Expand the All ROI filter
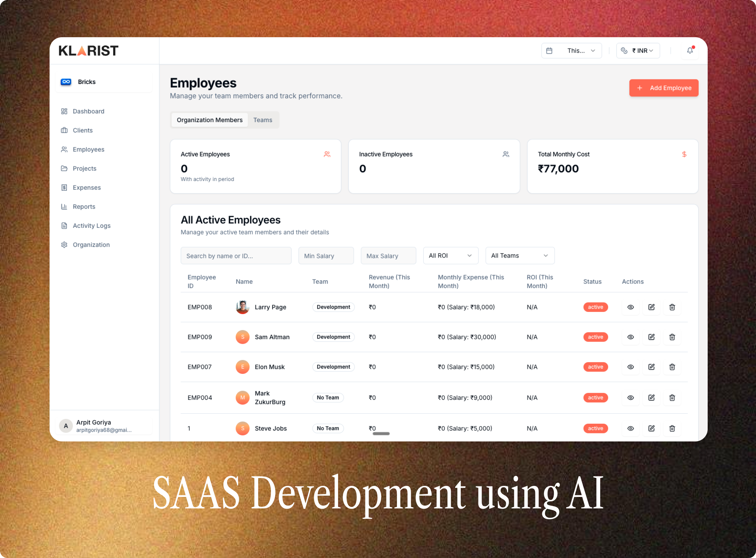 pos(451,256)
